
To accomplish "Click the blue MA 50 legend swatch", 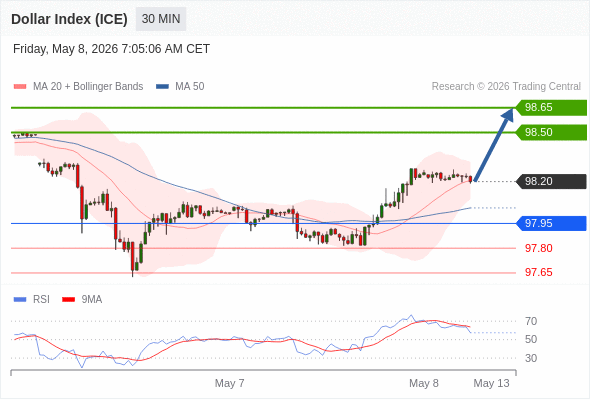I will 162,87.
